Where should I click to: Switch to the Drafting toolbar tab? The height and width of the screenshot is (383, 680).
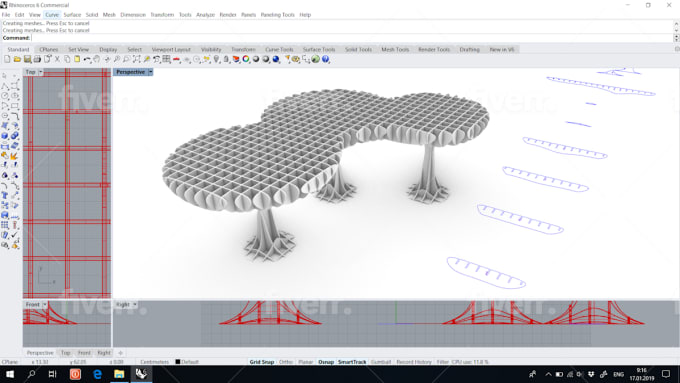coord(469,49)
